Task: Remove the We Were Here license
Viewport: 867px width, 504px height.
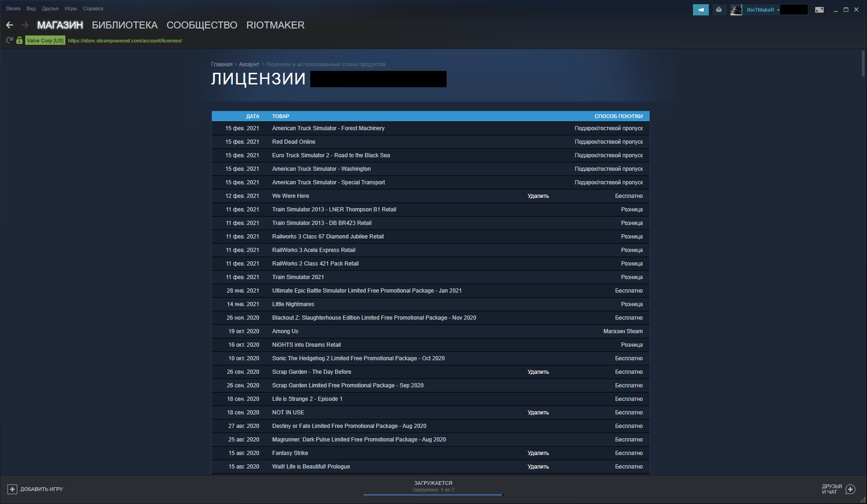Action: tap(538, 196)
